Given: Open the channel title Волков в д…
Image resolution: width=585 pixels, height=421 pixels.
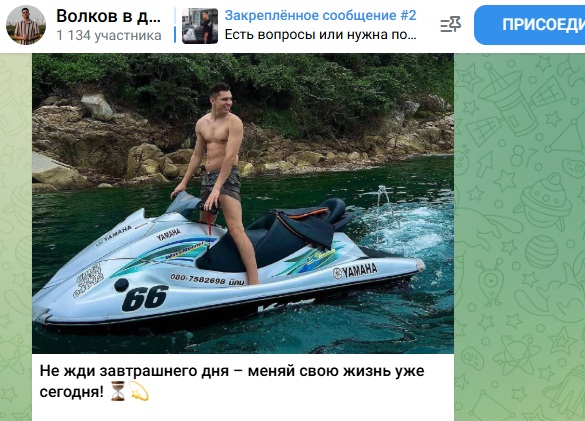Looking at the screenshot, I should tap(109, 16).
